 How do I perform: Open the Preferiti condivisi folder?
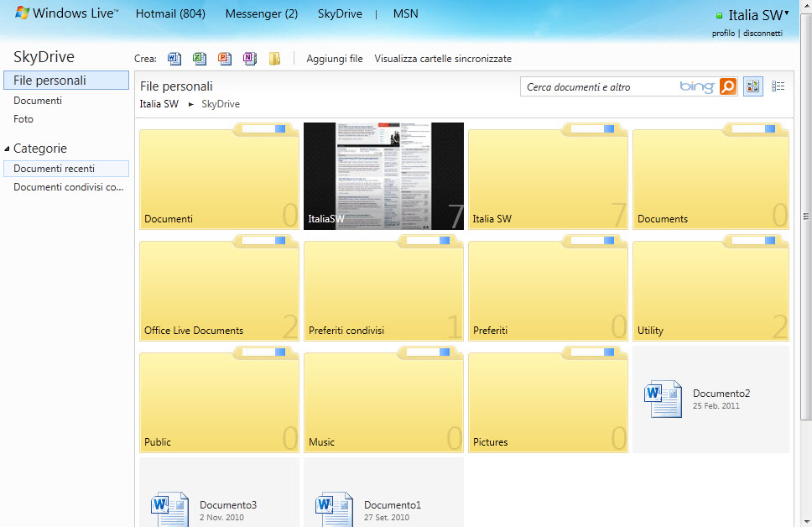point(383,288)
